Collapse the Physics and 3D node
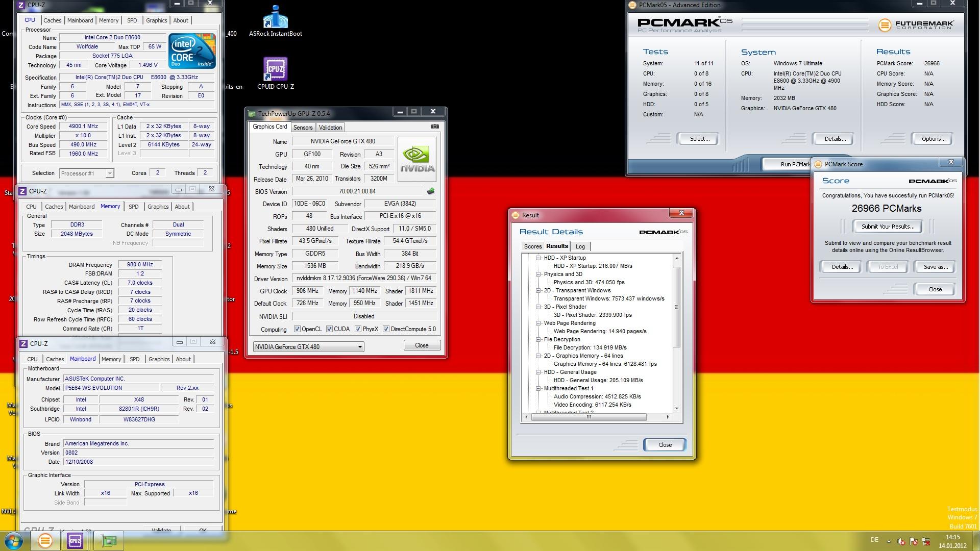 click(538, 274)
